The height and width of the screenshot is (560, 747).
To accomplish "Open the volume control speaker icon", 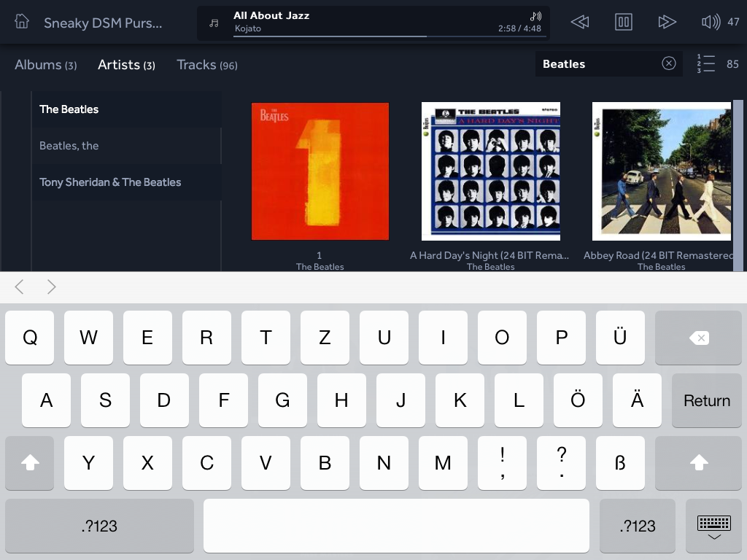I will tap(711, 22).
